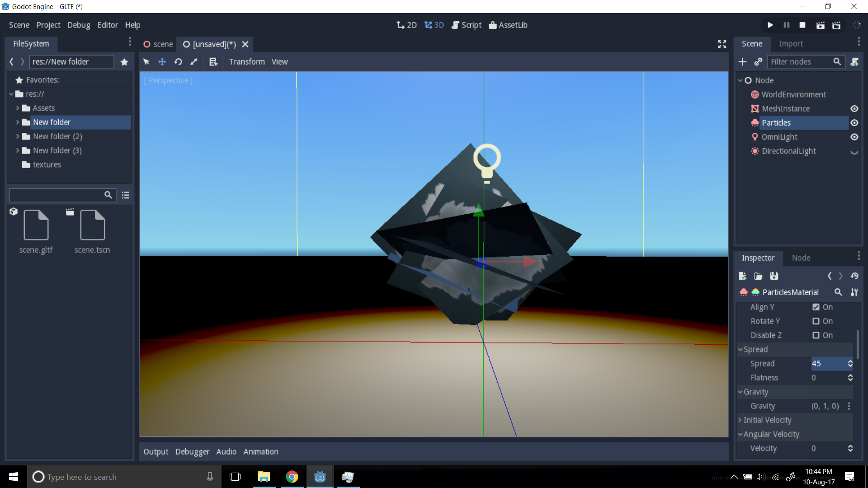The height and width of the screenshot is (488, 868).
Task: Expand the Assets folder in FileSystem
Action: coord(18,108)
